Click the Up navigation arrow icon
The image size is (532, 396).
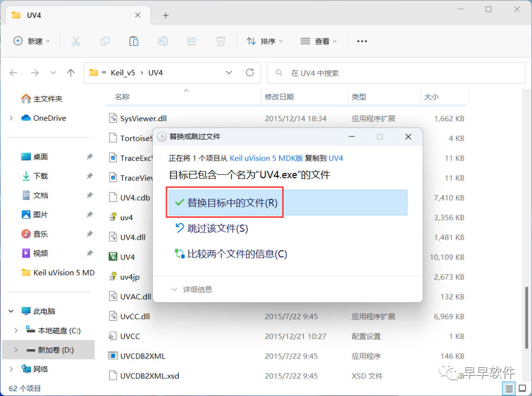coord(70,72)
